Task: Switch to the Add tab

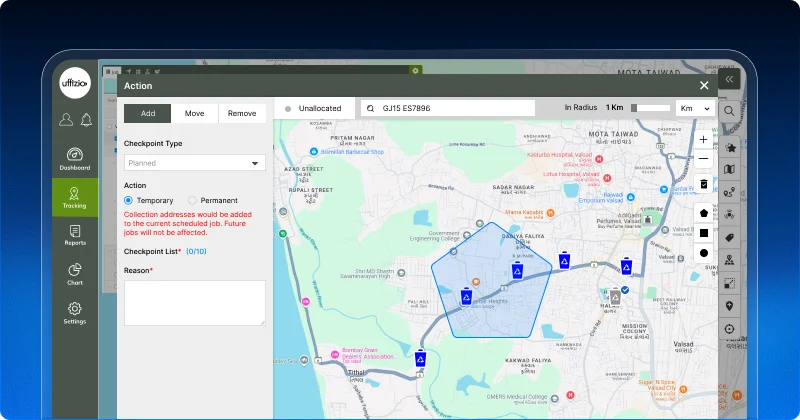Action: [x=148, y=113]
